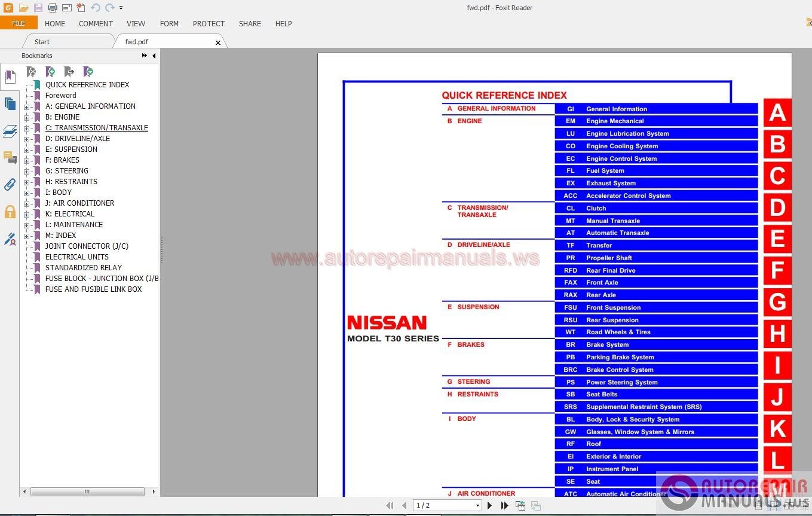This screenshot has width=812, height=516.
Task: Click the next view icon in status bar
Action: (x=535, y=506)
